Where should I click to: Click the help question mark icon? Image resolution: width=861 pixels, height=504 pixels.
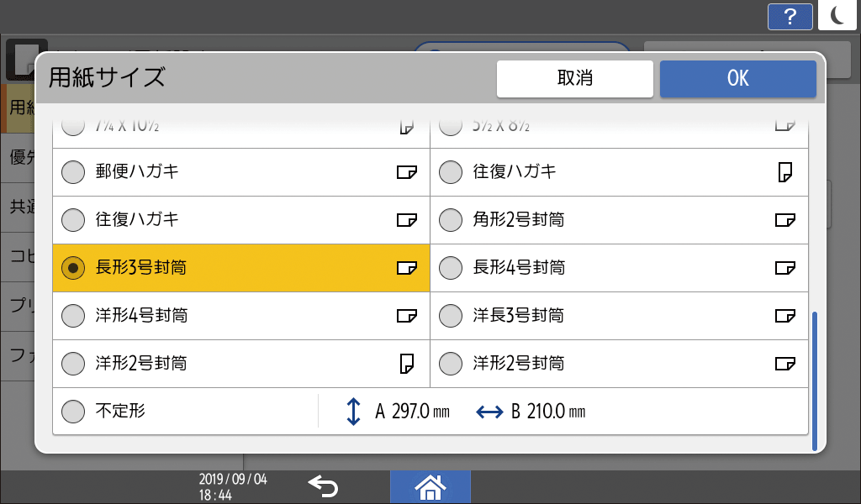790,16
